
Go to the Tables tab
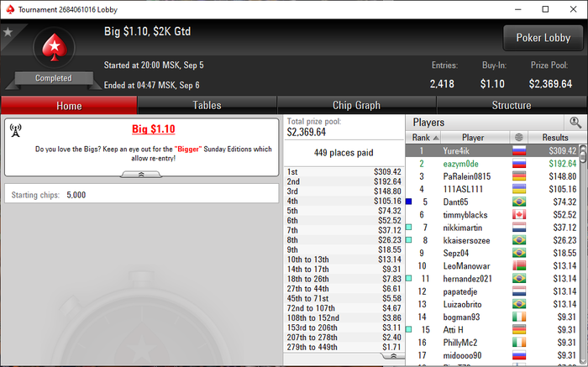(x=207, y=105)
